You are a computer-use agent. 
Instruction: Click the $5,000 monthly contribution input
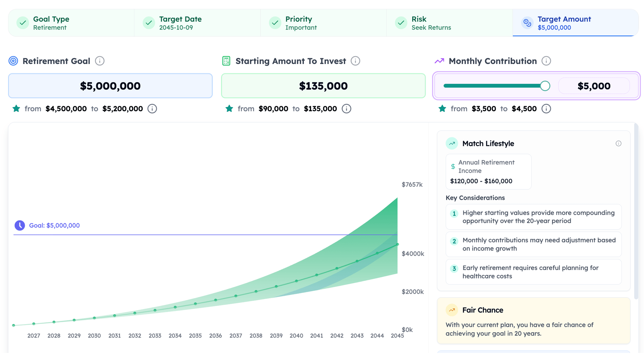[594, 86]
